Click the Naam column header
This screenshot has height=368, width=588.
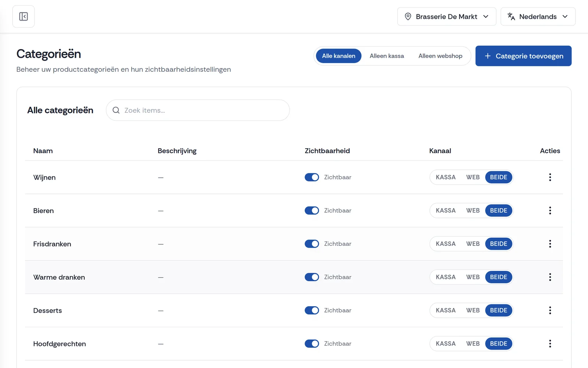click(43, 151)
